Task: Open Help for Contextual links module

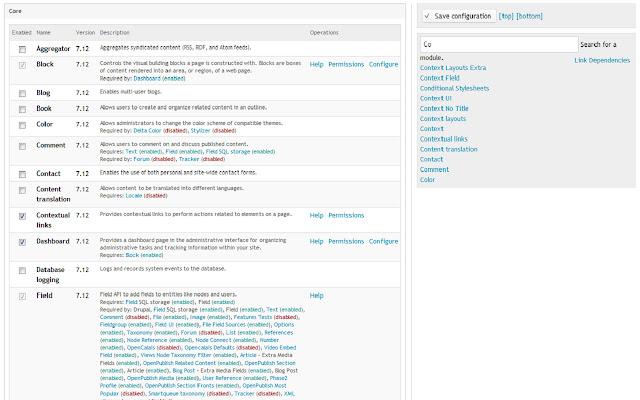Action: (x=316, y=215)
